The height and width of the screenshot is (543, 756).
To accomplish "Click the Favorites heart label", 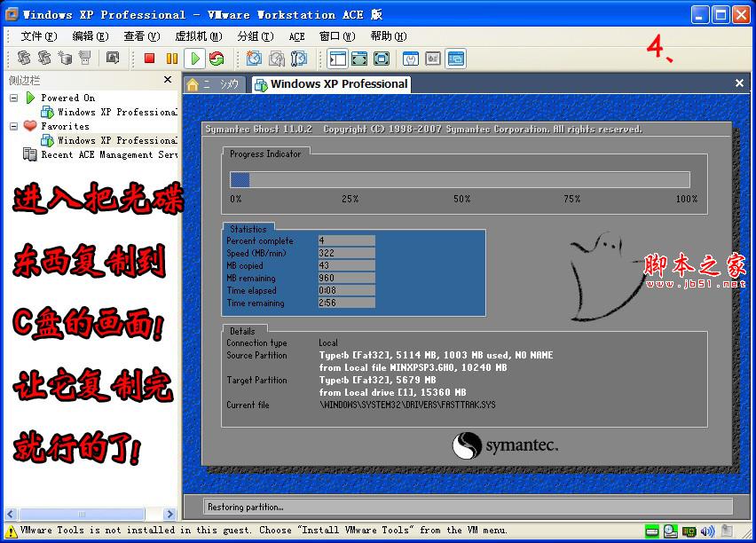I will [x=57, y=126].
